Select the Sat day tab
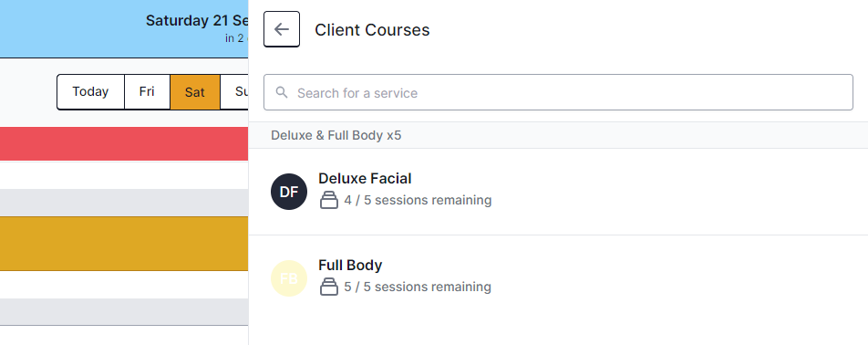Screen dimensions: 868x345 tap(195, 92)
